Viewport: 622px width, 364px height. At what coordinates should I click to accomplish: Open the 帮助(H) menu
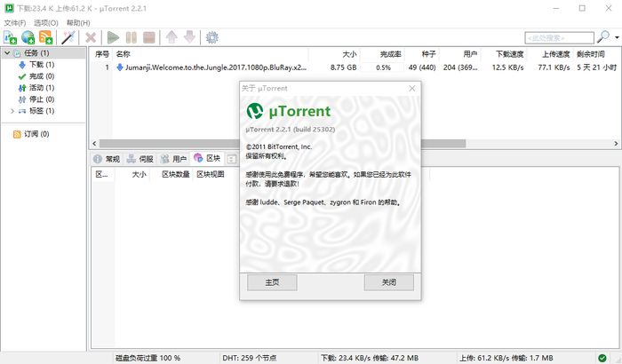pyautogui.click(x=78, y=22)
